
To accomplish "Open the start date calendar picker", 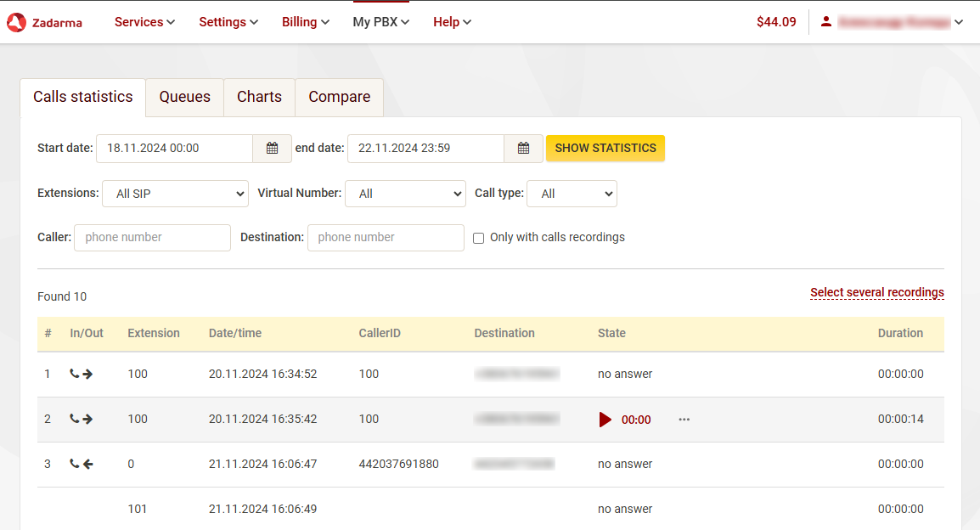I will (x=272, y=148).
